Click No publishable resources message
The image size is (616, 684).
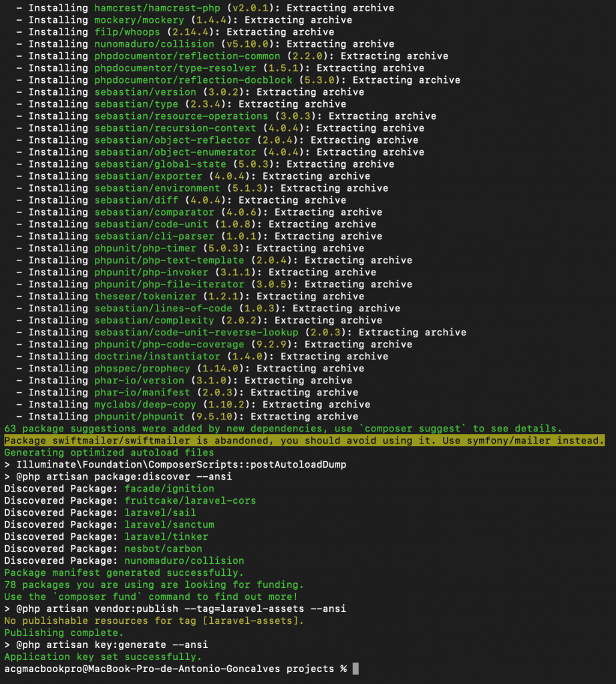154,621
